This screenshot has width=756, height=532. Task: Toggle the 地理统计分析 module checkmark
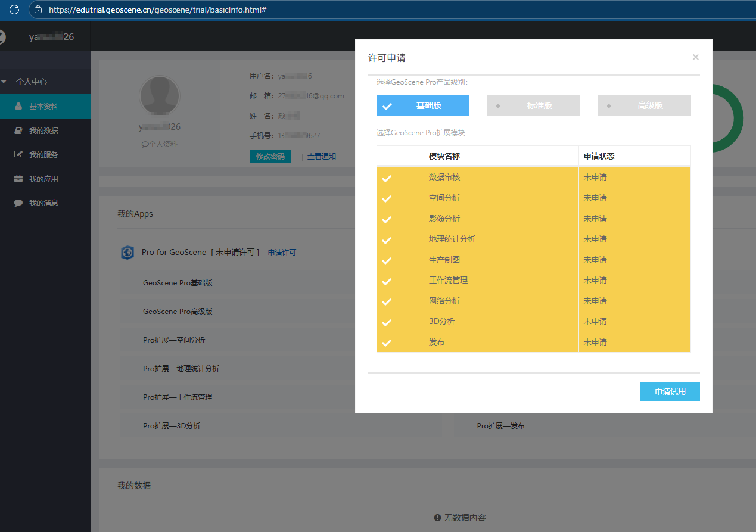pyautogui.click(x=387, y=240)
